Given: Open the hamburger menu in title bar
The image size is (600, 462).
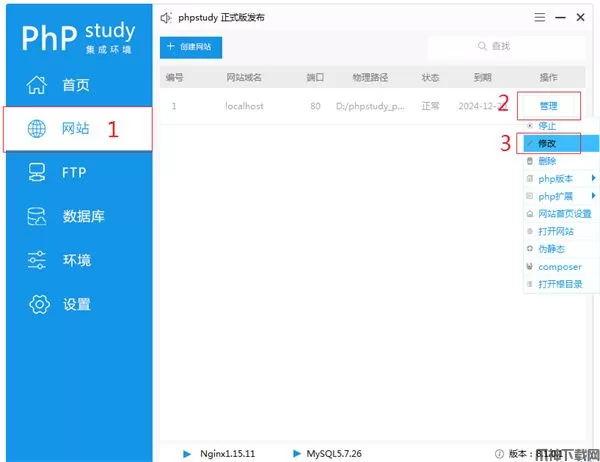Looking at the screenshot, I should click(540, 17).
